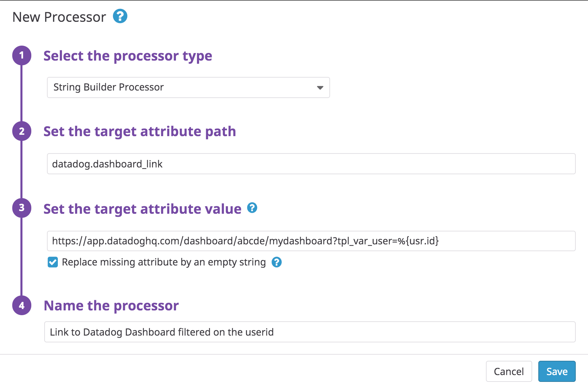Focus the datadog.dashboard_link attribute path field
The height and width of the screenshot is (388, 588).
click(x=311, y=164)
